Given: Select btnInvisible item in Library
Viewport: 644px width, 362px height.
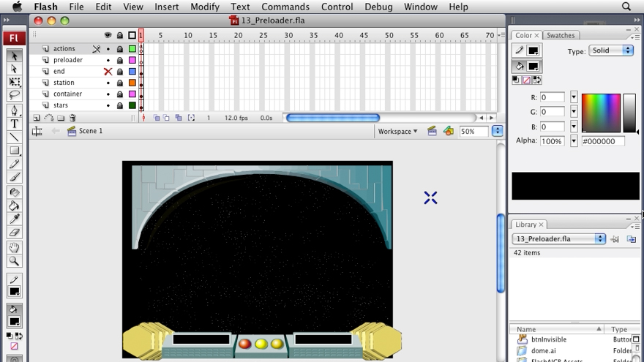Looking at the screenshot, I should click(548, 339).
